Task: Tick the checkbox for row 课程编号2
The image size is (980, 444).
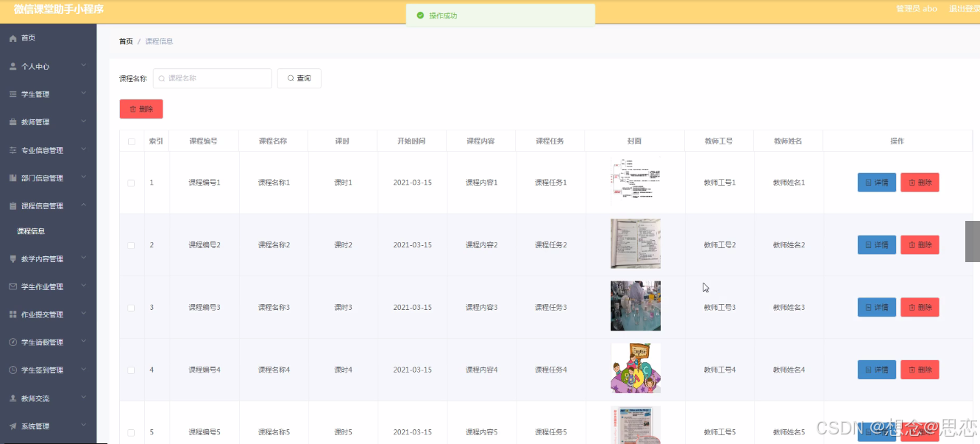Action: tap(132, 245)
